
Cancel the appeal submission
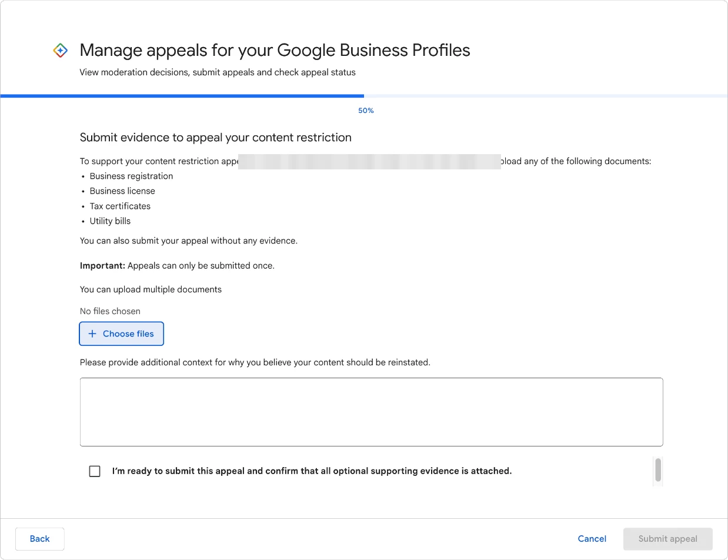(x=592, y=539)
